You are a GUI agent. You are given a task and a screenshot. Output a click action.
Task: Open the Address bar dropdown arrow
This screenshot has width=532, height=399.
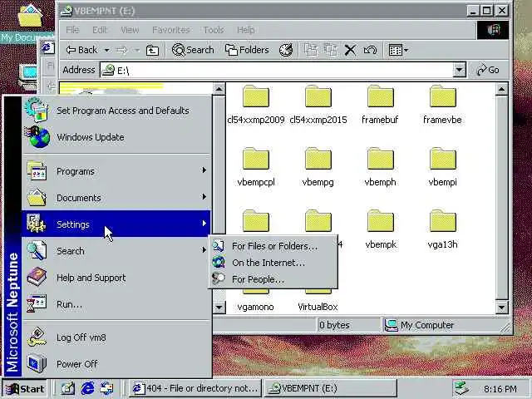(459, 70)
